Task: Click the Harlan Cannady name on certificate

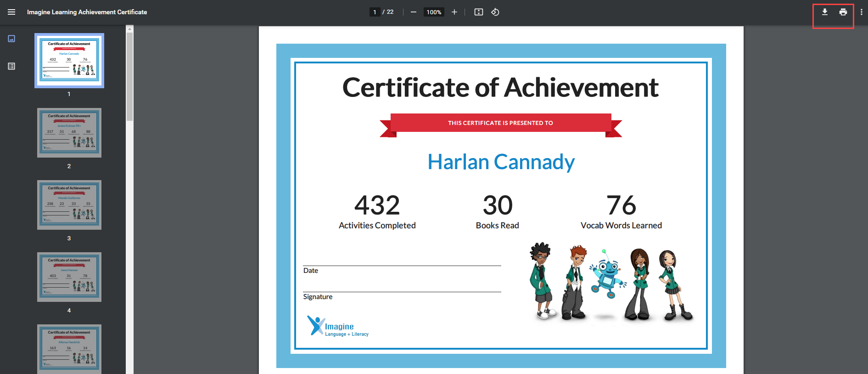Action: [501, 162]
